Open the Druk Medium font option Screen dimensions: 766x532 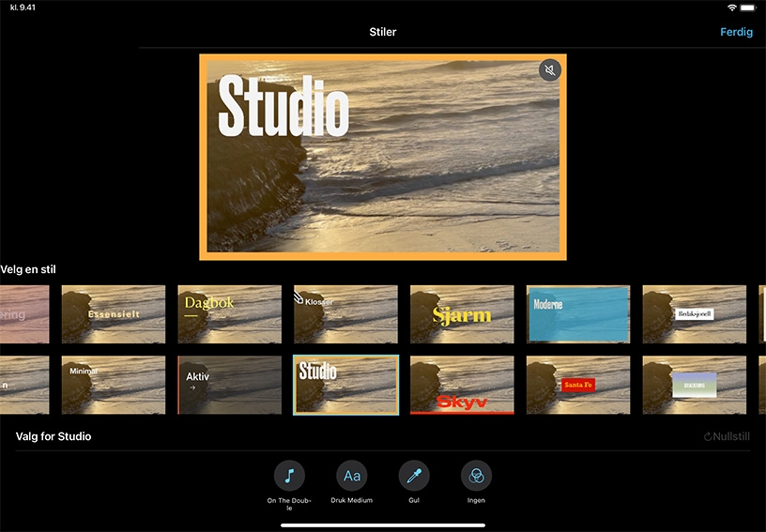click(x=352, y=476)
